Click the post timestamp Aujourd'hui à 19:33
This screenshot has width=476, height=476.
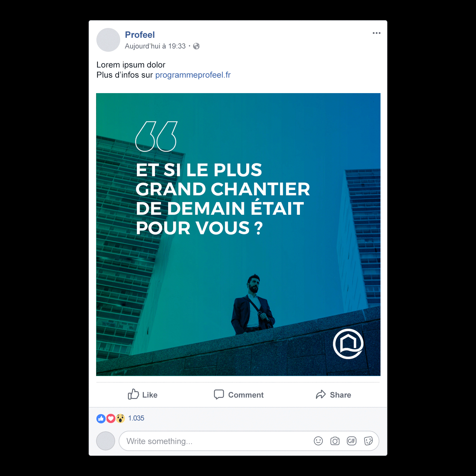[x=155, y=46]
